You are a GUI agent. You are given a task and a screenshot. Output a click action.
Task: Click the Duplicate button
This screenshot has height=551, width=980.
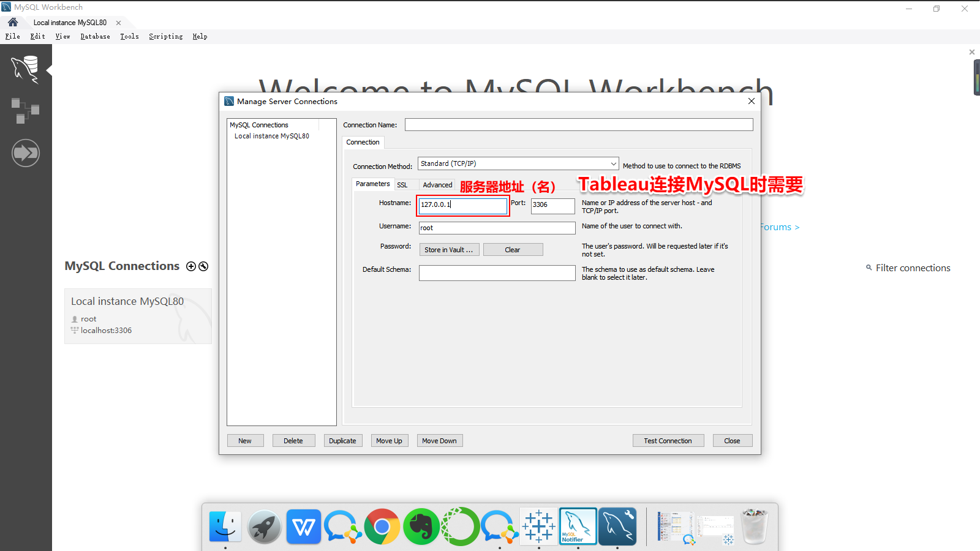point(342,441)
